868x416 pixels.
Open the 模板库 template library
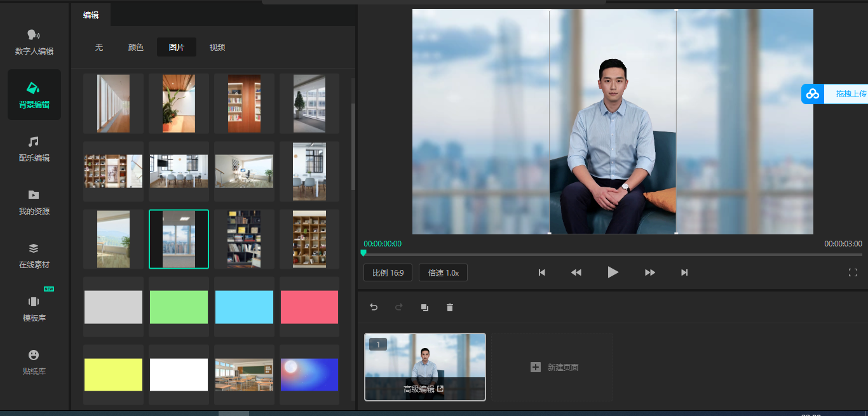pos(34,309)
